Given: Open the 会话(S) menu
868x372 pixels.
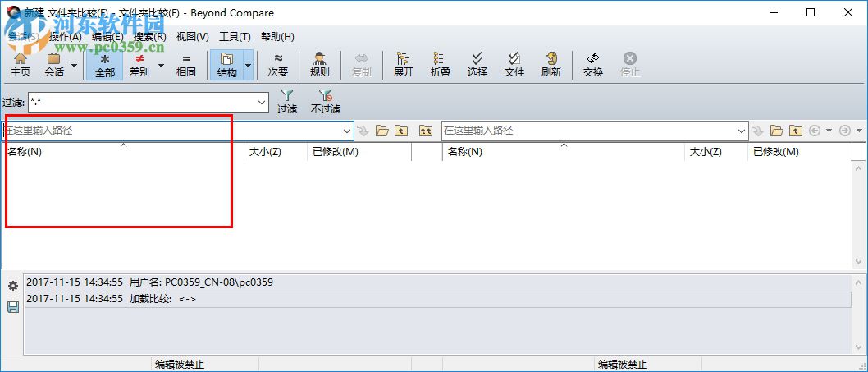Looking at the screenshot, I should tap(23, 37).
